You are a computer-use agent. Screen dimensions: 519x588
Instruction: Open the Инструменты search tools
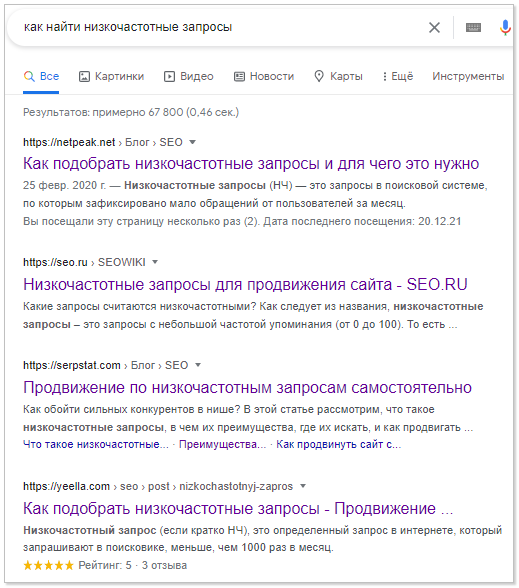(x=468, y=76)
